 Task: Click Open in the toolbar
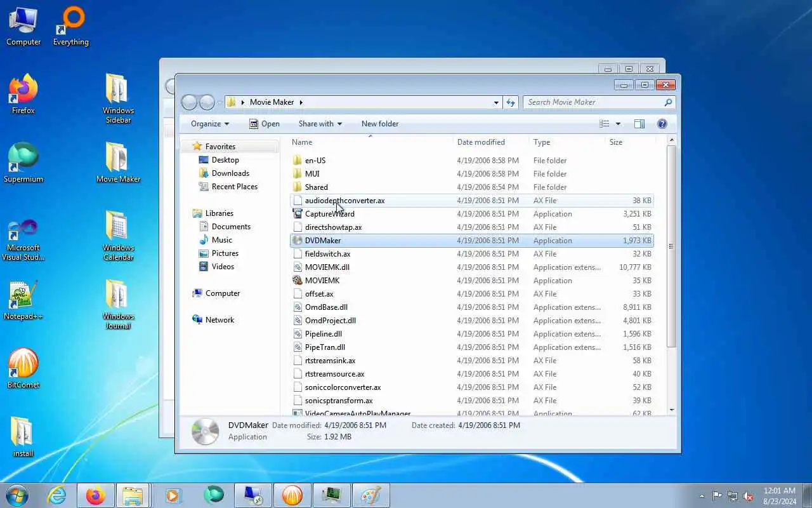pos(265,124)
